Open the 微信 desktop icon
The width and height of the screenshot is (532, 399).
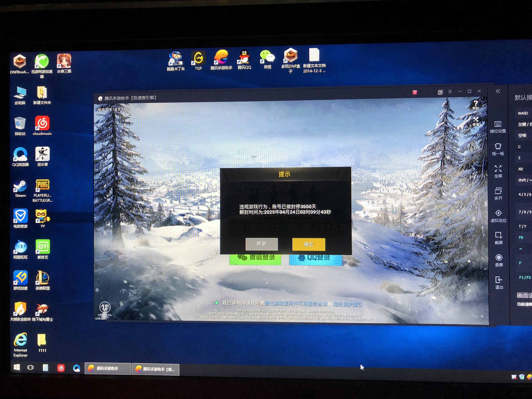tap(267, 59)
